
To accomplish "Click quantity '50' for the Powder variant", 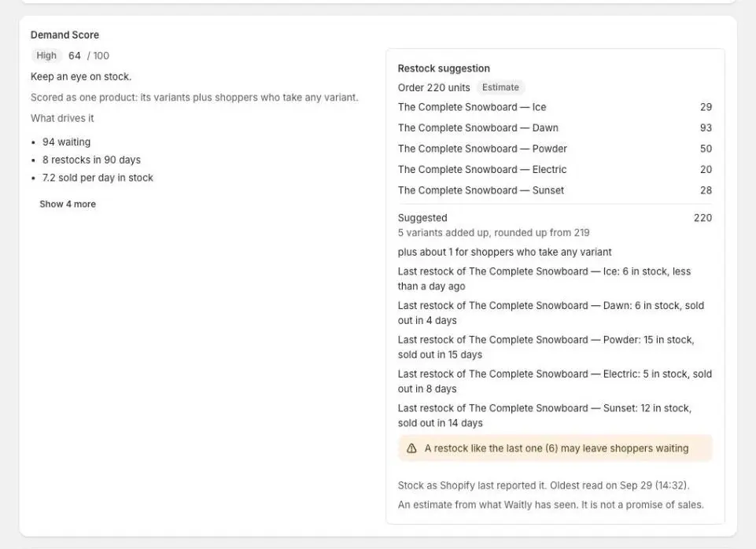I will (706, 149).
